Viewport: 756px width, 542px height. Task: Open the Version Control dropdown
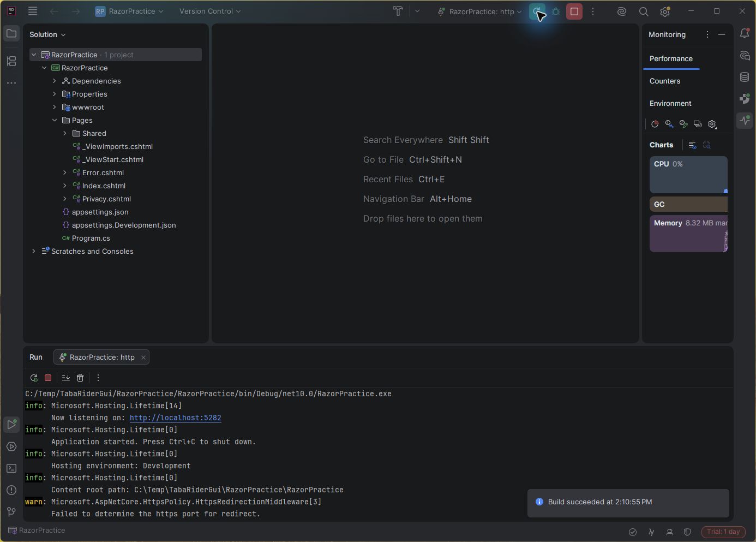point(210,11)
